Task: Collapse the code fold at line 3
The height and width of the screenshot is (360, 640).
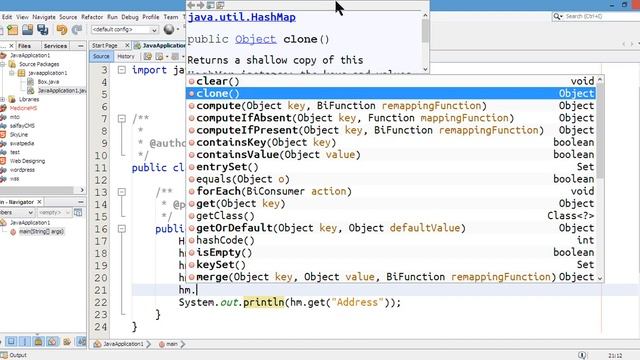Action: click(122, 70)
